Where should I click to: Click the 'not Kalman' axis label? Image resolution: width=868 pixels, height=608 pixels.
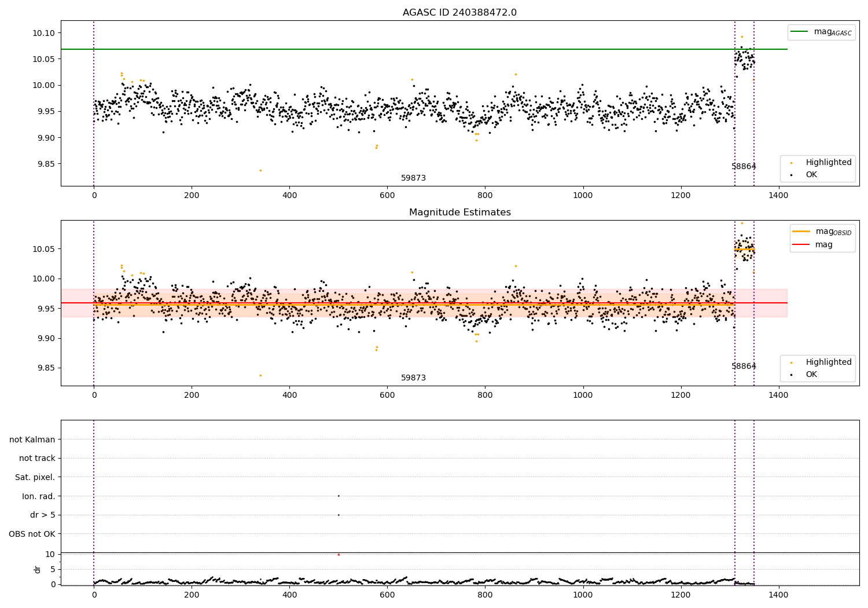pos(32,439)
